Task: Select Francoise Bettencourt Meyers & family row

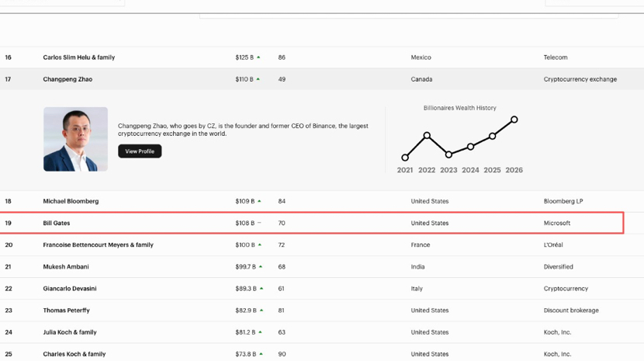Action: coord(322,245)
